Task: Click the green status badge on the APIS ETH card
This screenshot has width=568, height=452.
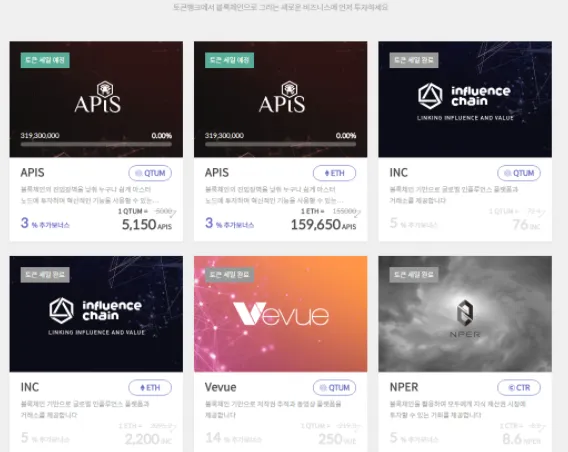Action: (229, 60)
